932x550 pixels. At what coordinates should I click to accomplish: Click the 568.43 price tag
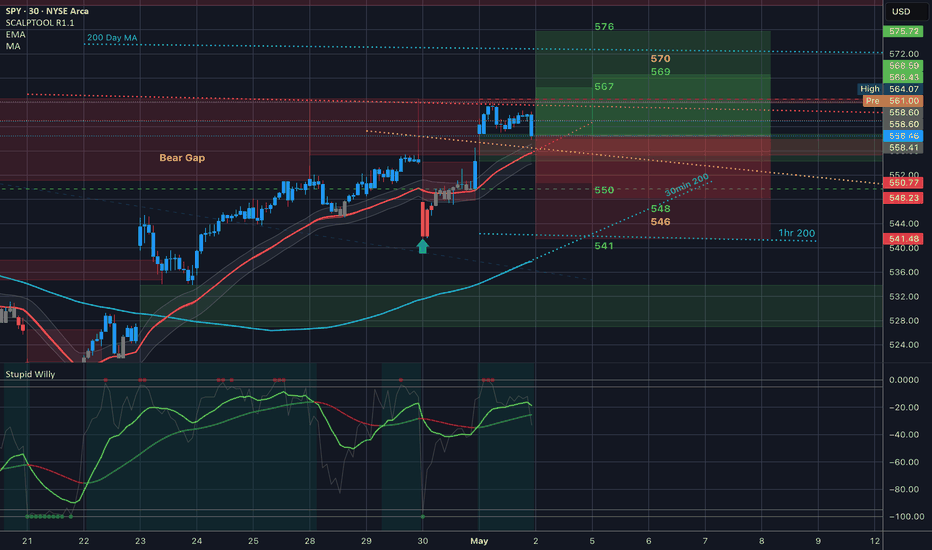pyautogui.click(x=903, y=77)
